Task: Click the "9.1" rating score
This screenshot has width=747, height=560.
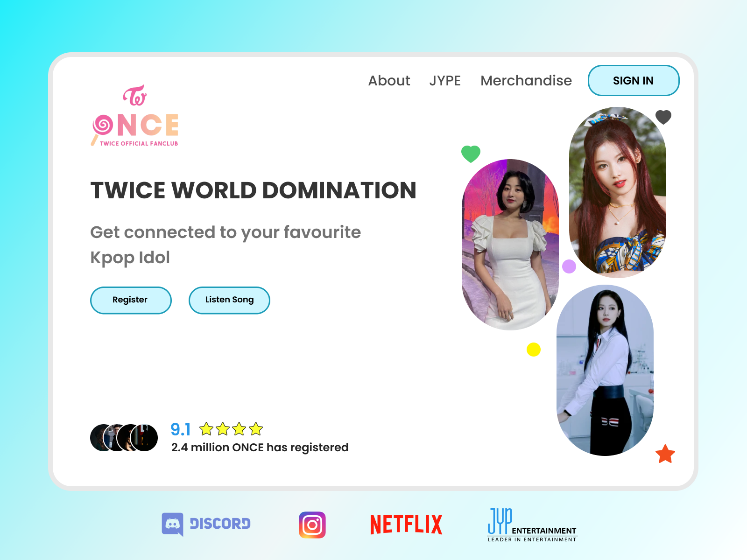Action: pyautogui.click(x=181, y=429)
